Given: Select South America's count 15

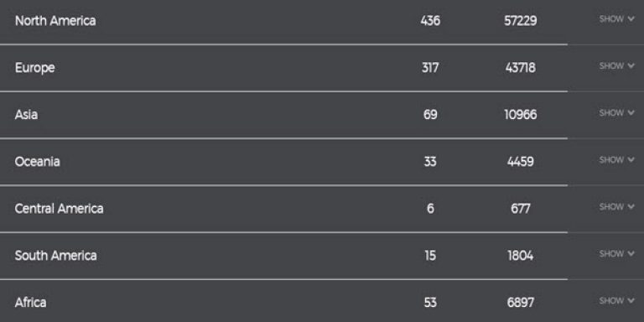Looking at the screenshot, I should 430,256.
